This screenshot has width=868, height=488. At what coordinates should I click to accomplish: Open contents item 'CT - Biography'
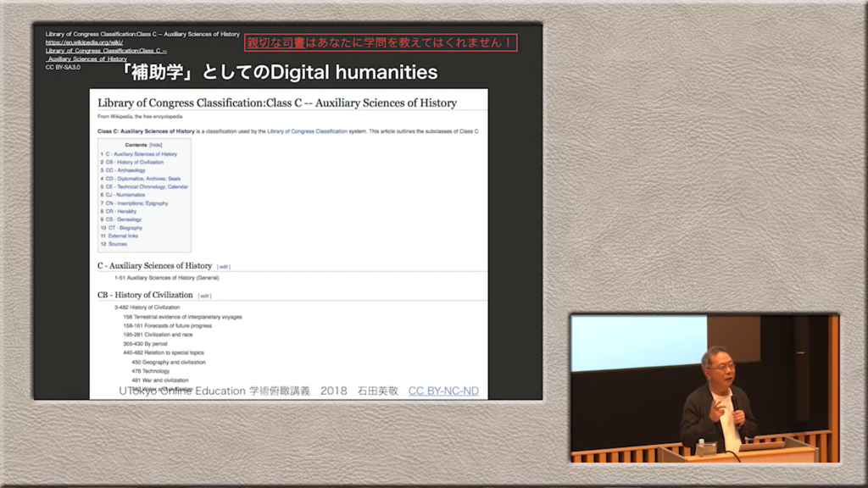point(125,228)
